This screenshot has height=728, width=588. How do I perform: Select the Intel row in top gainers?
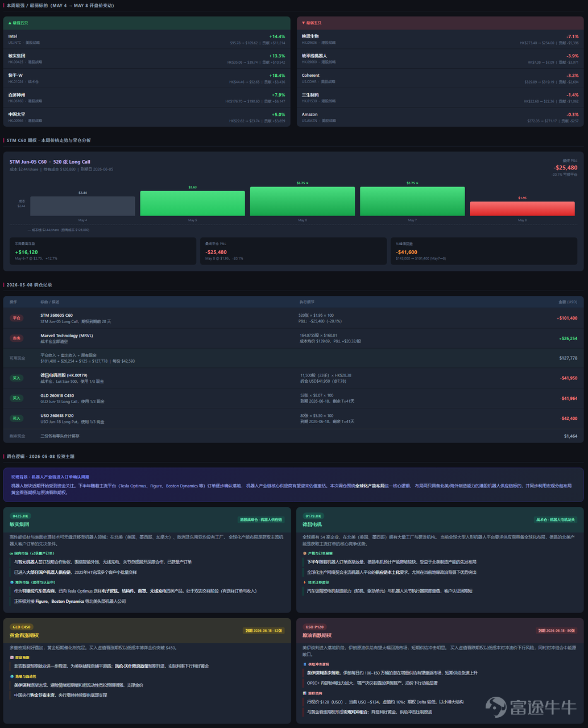(147, 39)
